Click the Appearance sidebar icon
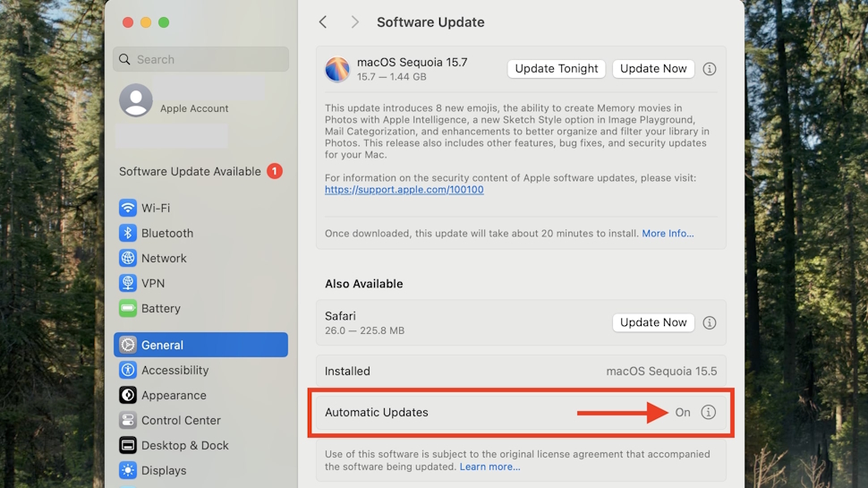Image resolution: width=868 pixels, height=488 pixels. pos(128,395)
